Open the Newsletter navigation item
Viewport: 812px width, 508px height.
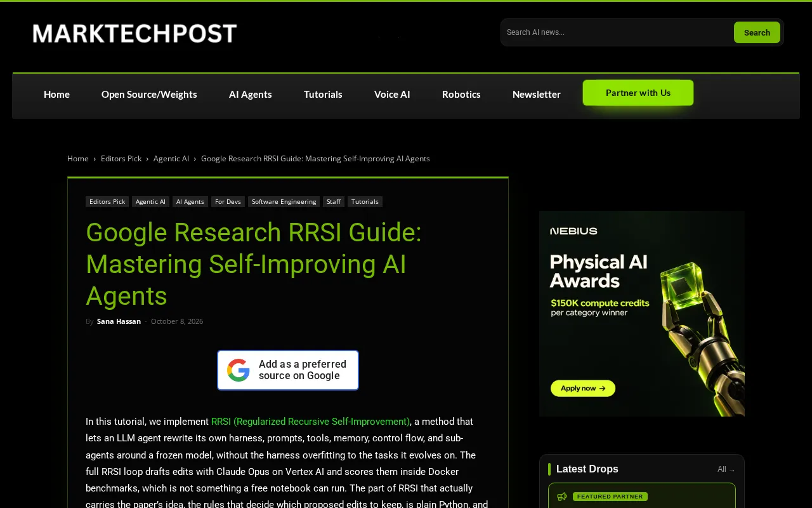point(537,94)
